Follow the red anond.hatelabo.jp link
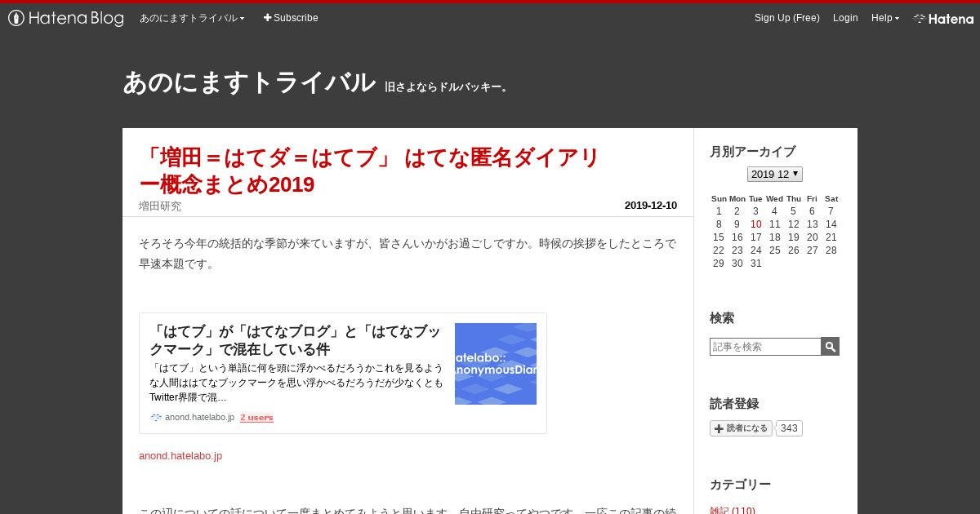Viewport: 980px width, 514px height. [180, 456]
